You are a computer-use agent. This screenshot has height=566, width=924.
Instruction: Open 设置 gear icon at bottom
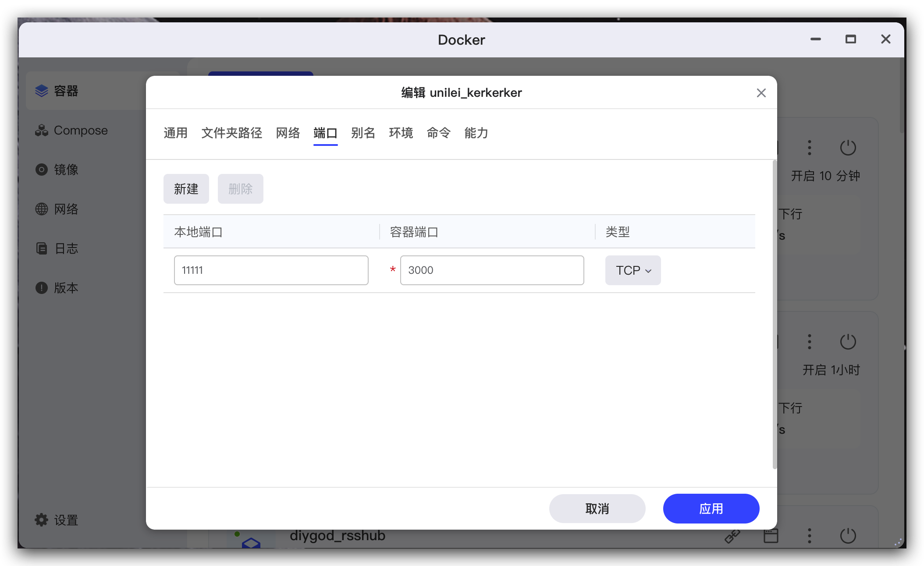pyautogui.click(x=42, y=520)
